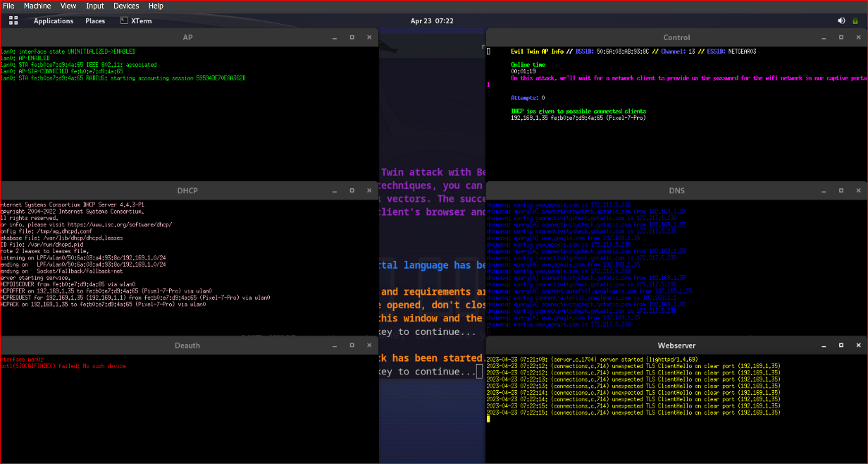Click the DHCPOFFER line in DHCP window
This screenshot has width=868, height=464.
click(106, 291)
